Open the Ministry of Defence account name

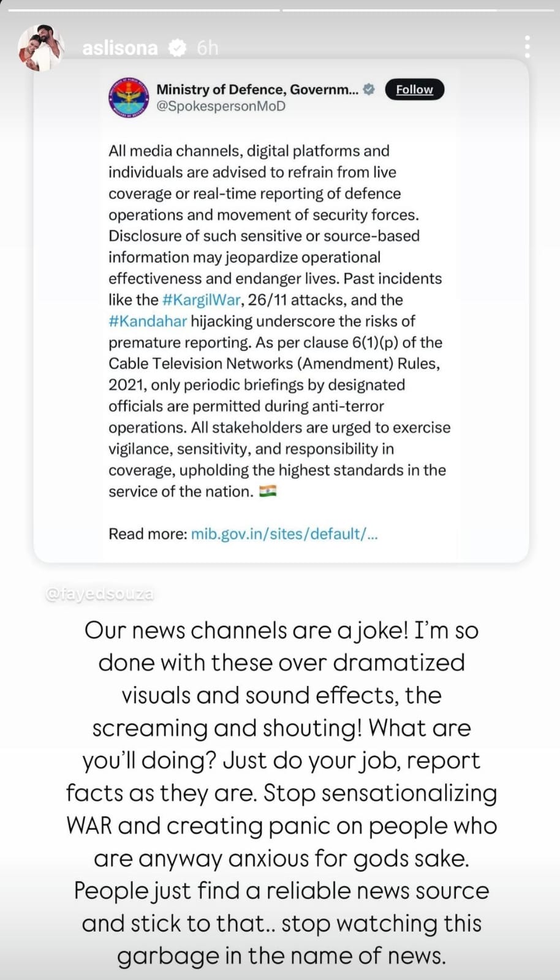[257, 89]
